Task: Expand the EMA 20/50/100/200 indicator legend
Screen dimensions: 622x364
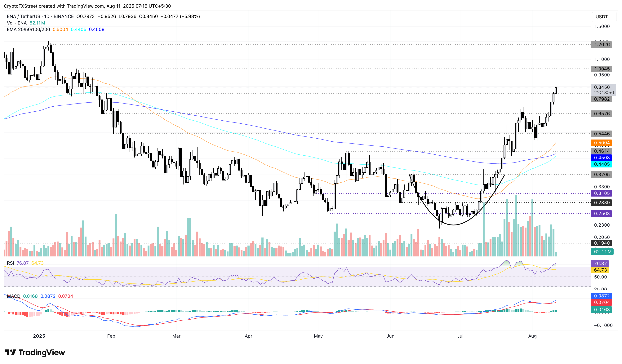Action: (x=28, y=29)
